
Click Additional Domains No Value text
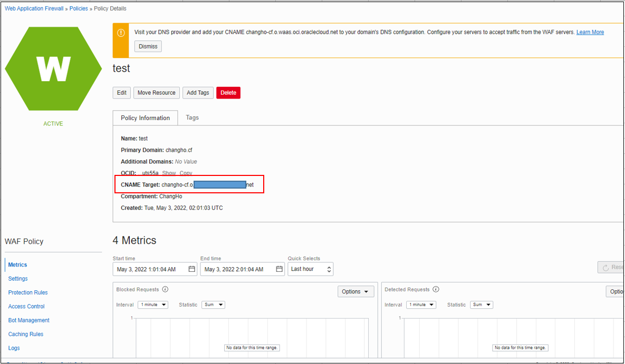point(186,162)
